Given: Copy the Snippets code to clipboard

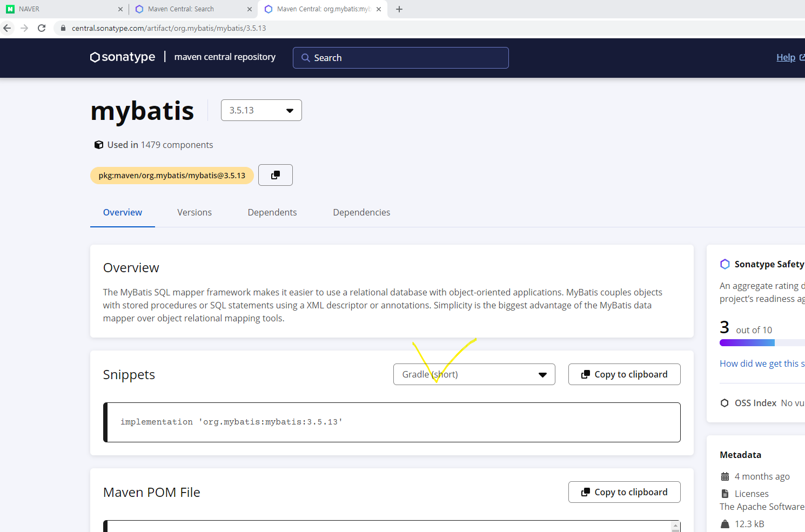Looking at the screenshot, I should click(625, 374).
